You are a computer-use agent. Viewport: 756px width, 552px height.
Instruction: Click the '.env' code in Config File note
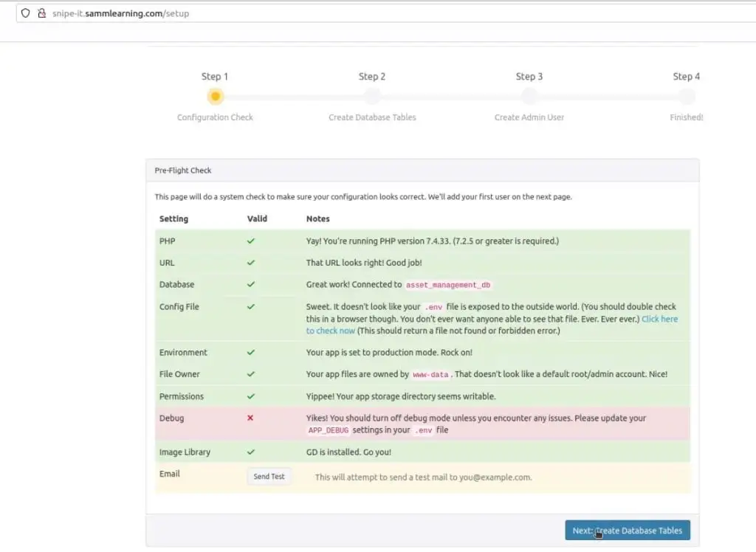(433, 307)
